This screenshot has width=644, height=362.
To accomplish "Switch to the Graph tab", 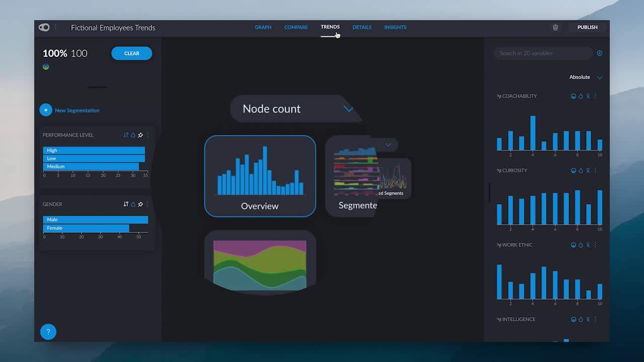I will [x=263, y=27].
